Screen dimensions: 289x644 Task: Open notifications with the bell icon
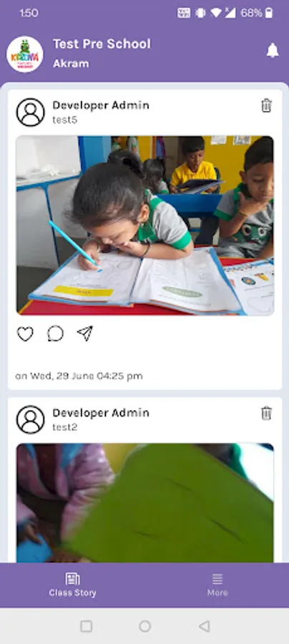pyautogui.click(x=272, y=51)
